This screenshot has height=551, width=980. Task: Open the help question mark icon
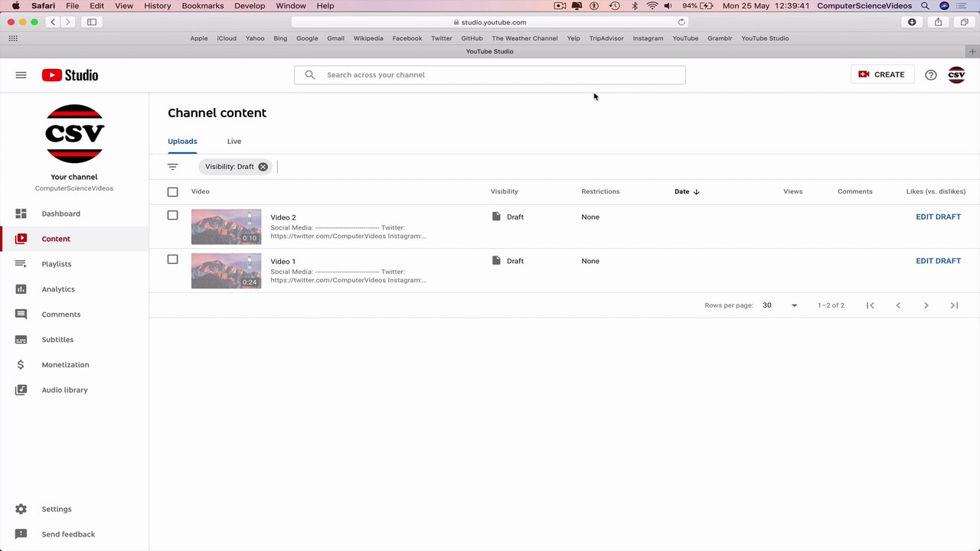(931, 75)
